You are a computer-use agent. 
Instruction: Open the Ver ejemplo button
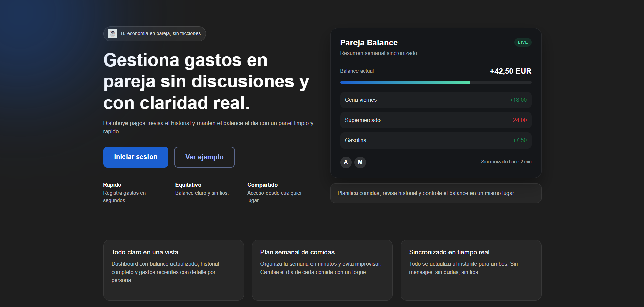click(x=204, y=157)
